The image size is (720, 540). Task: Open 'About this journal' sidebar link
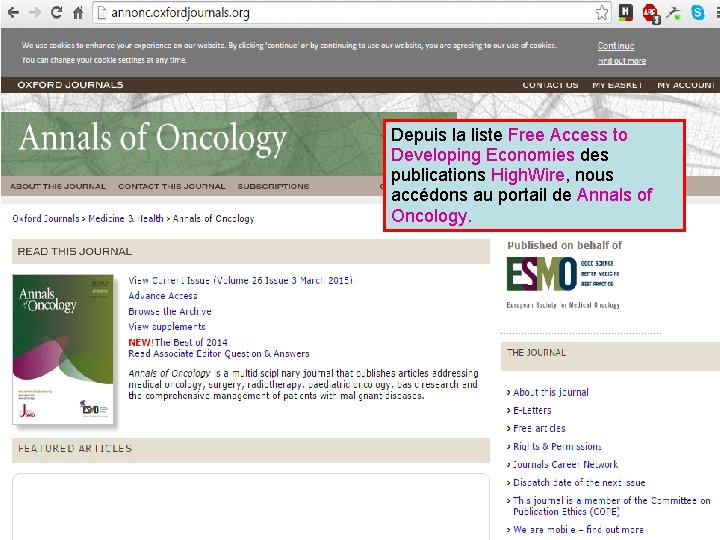coord(551,393)
